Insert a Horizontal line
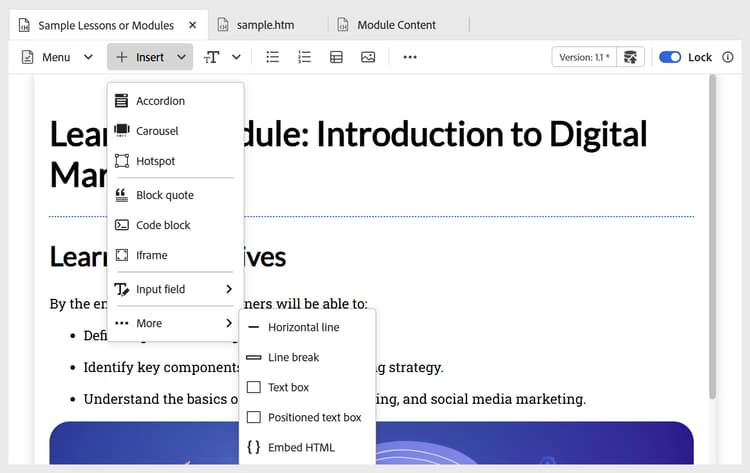Viewport: 750px width, 473px height. [307, 327]
